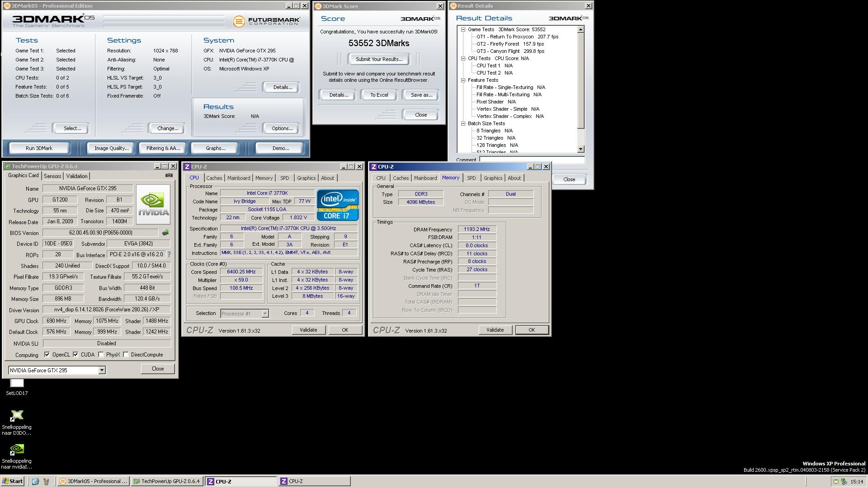Click the BIOS save chip icon

tap(165, 233)
